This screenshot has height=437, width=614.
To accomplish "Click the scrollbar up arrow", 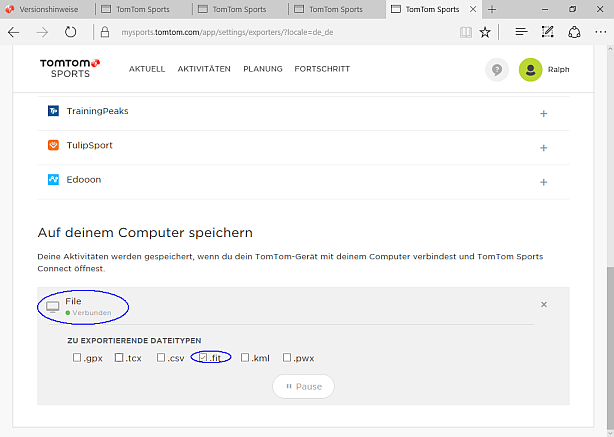I will [x=610, y=49].
